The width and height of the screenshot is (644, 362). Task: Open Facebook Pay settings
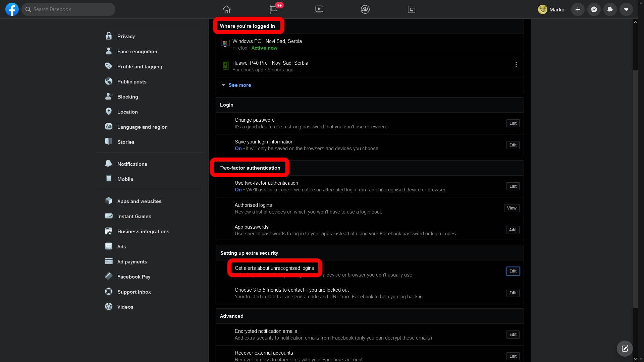133,277
